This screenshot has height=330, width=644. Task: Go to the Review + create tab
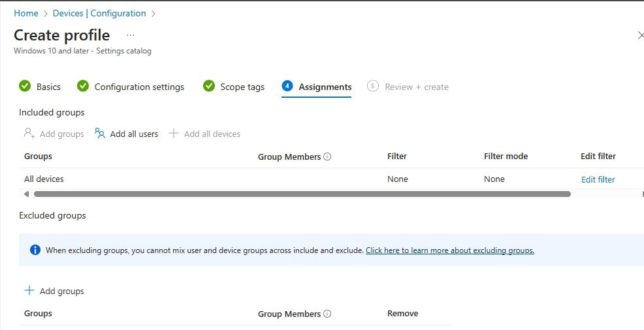416,87
